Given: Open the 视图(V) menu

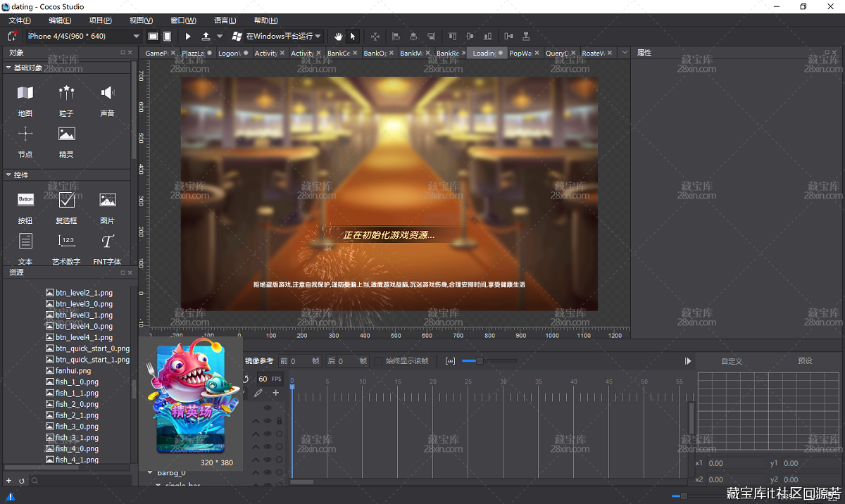Looking at the screenshot, I should tap(142, 20).
